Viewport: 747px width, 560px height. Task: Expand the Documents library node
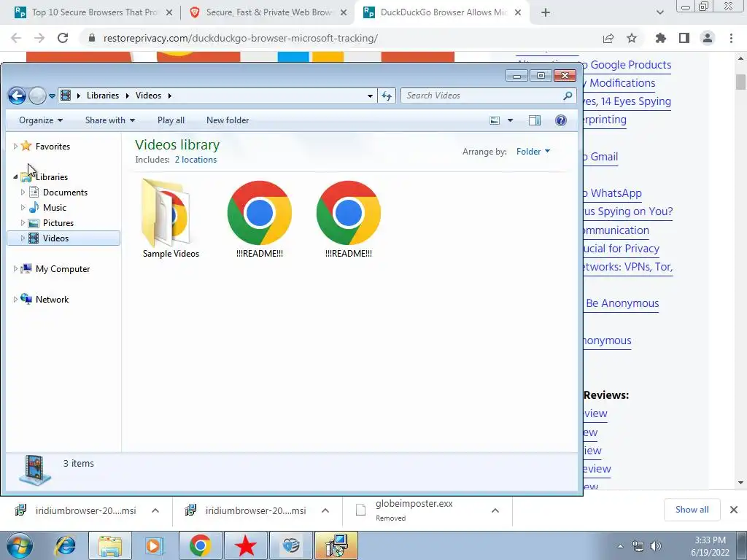[x=23, y=192]
